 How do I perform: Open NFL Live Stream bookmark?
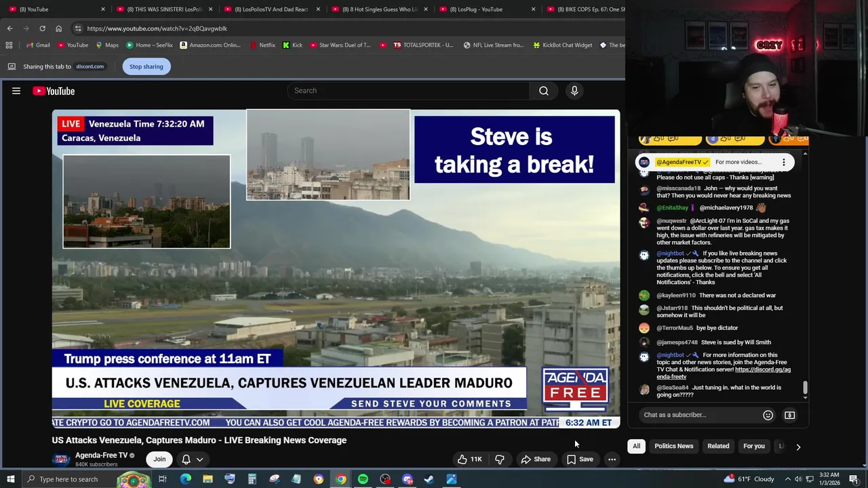[494, 45]
